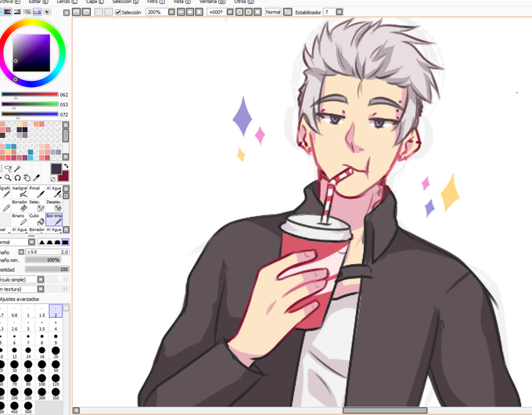Rotate canvas clockwise button
This screenshot has width=532, height=415.
(x=249, y=13)
